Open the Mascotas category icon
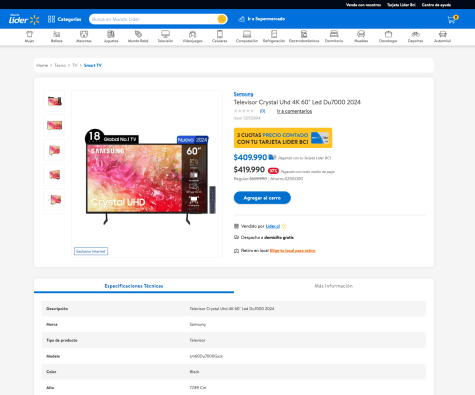475x395 pixels. (x=84, y=37)
